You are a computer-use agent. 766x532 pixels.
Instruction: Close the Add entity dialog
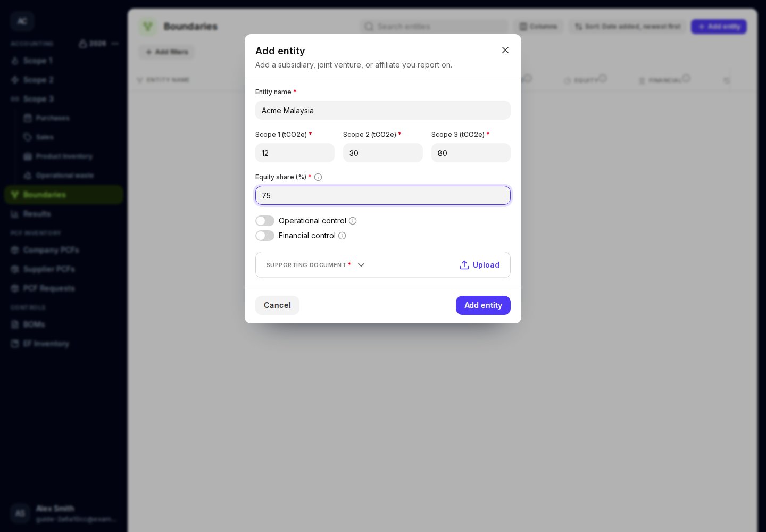(505, 50)
